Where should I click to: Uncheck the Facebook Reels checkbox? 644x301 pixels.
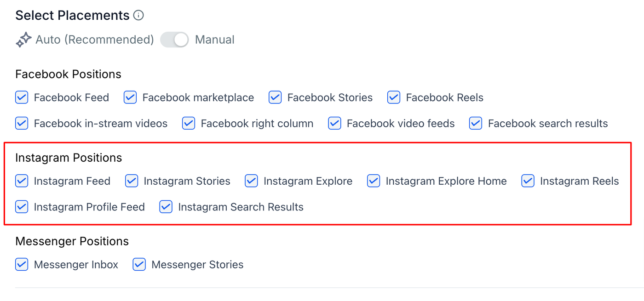coord(394,97)
